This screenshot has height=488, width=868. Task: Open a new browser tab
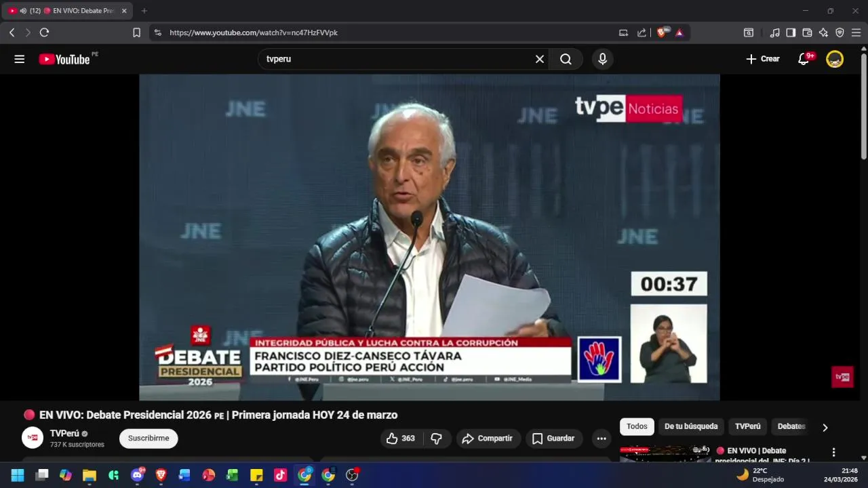(144, 11)
